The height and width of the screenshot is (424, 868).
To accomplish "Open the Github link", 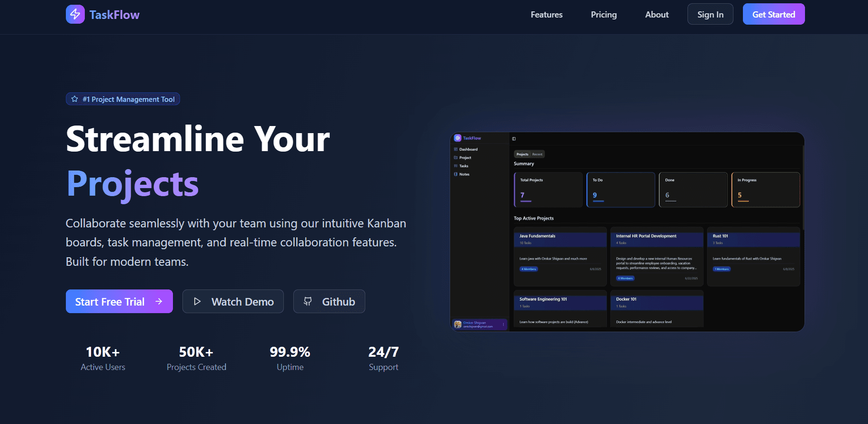I will pos(329,301).
